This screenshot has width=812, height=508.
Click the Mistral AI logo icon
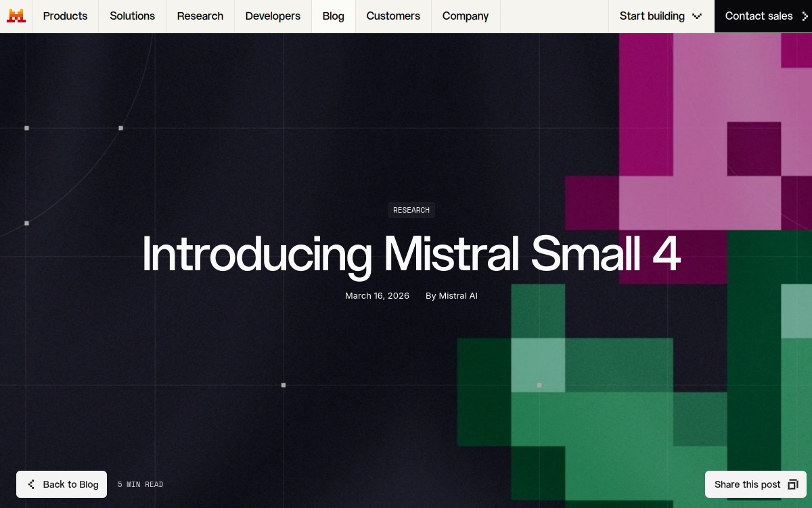point(16,16)
